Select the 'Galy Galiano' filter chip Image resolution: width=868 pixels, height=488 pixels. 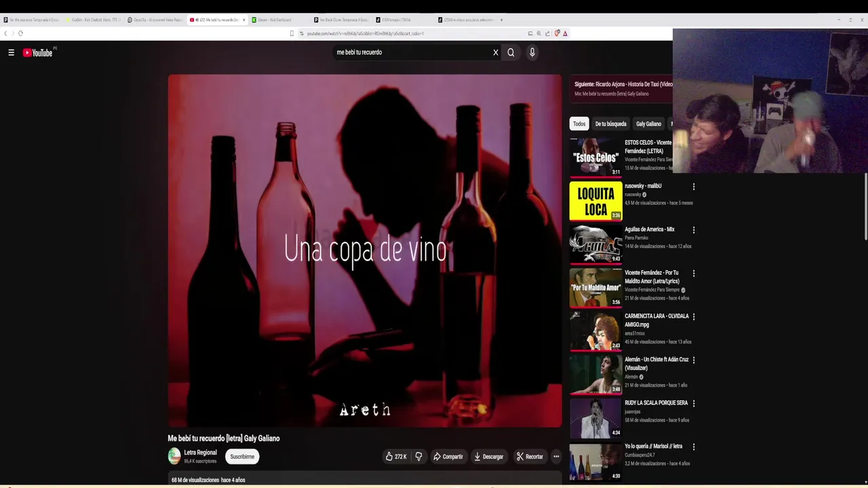point(648,124)
